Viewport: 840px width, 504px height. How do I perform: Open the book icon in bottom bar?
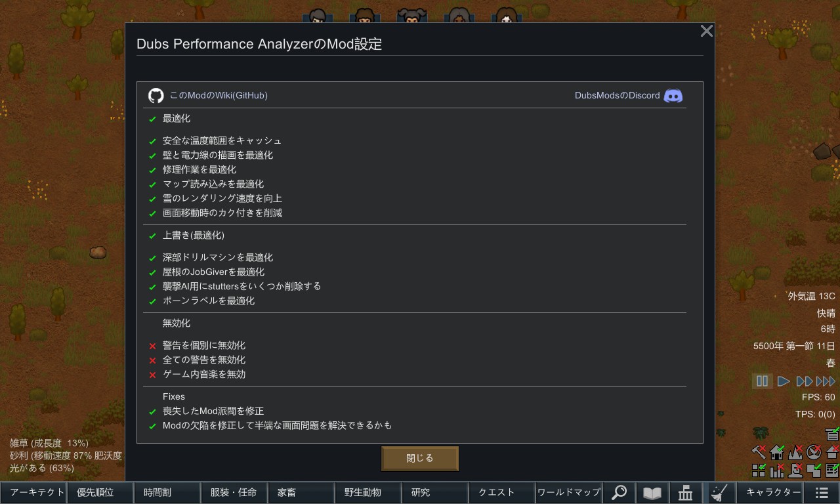[652, 492]
